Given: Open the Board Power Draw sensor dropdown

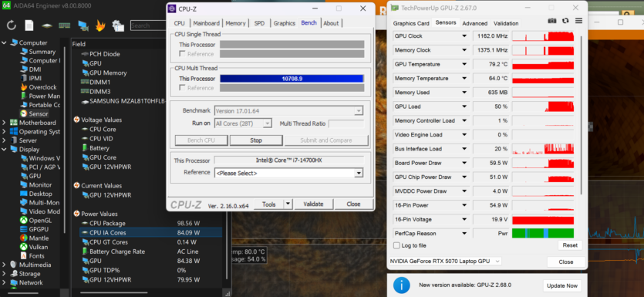Looking at the screenshot, I should pyautogui.click(x=464, y=163).
